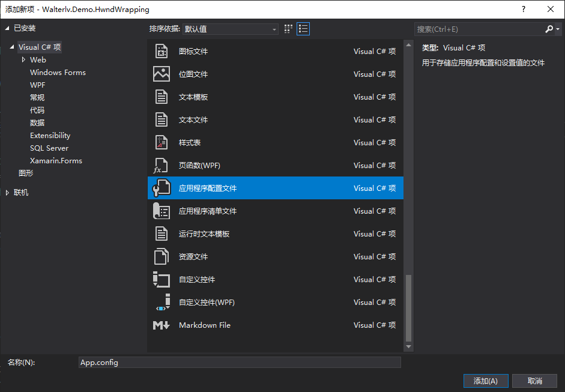Viewport: 565px width, 392px height.
Task: Click the 图标文件 template icon
Action: [x=161, y=51]
